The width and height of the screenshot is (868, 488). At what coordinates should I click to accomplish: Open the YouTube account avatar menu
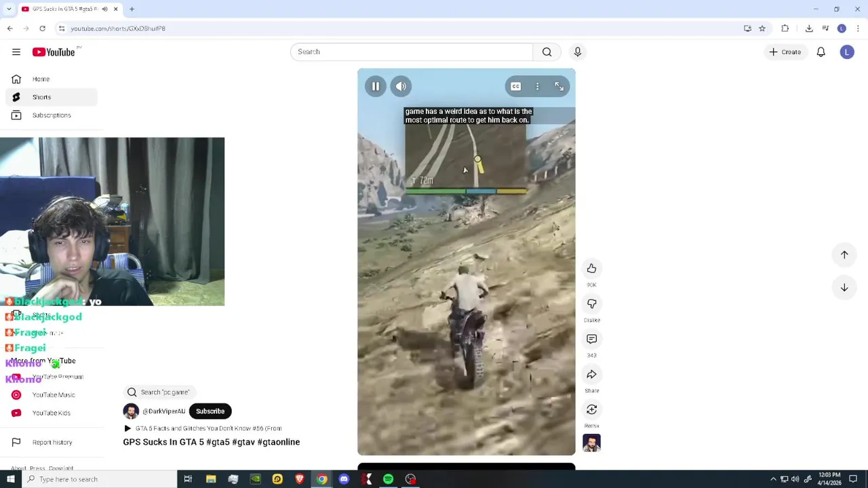(847, 52)
